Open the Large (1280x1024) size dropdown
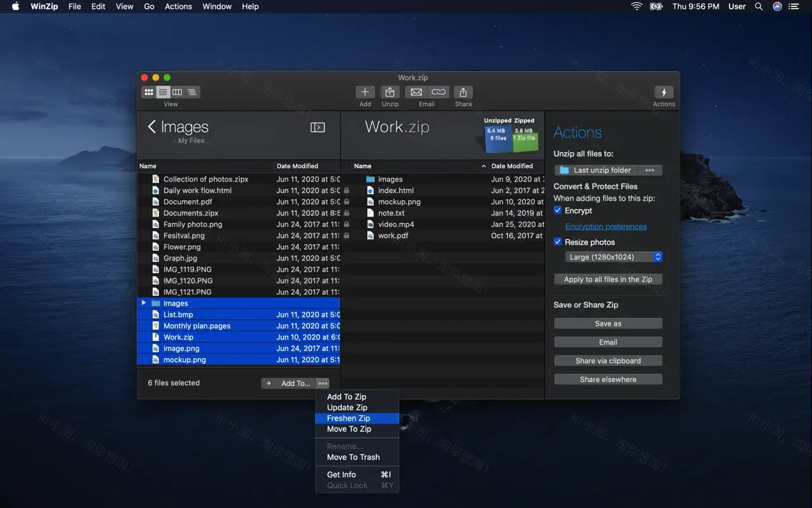This screenshot has height=508, width=812. pyautogui.click(x=613, y=257)
